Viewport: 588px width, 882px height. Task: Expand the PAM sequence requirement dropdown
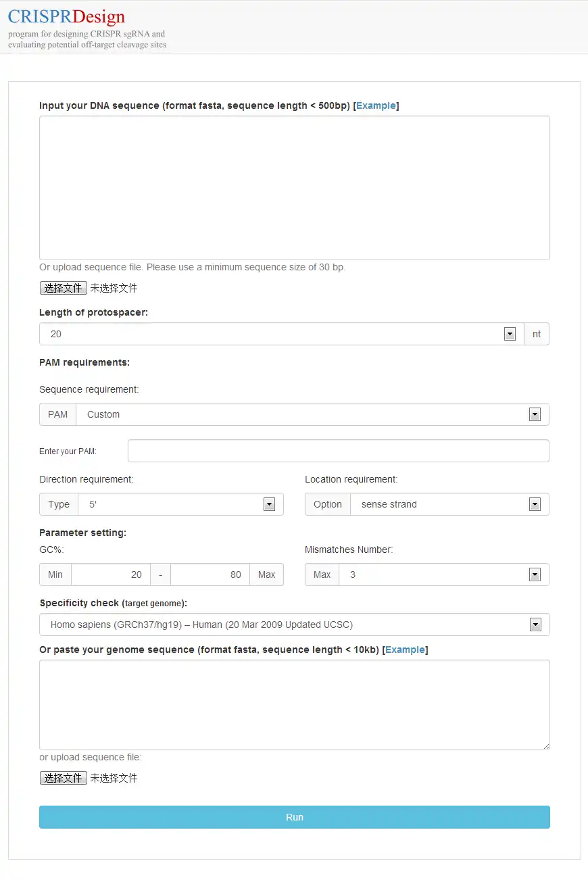(x=535, y=414)
